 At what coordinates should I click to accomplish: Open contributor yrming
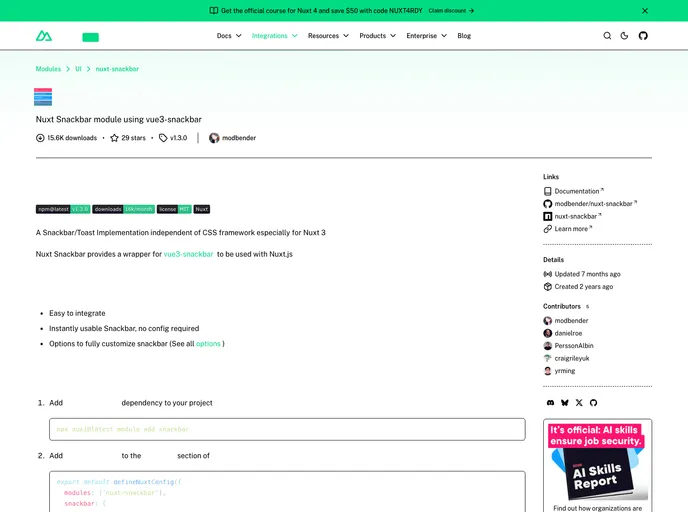click(x=565, y=371)
